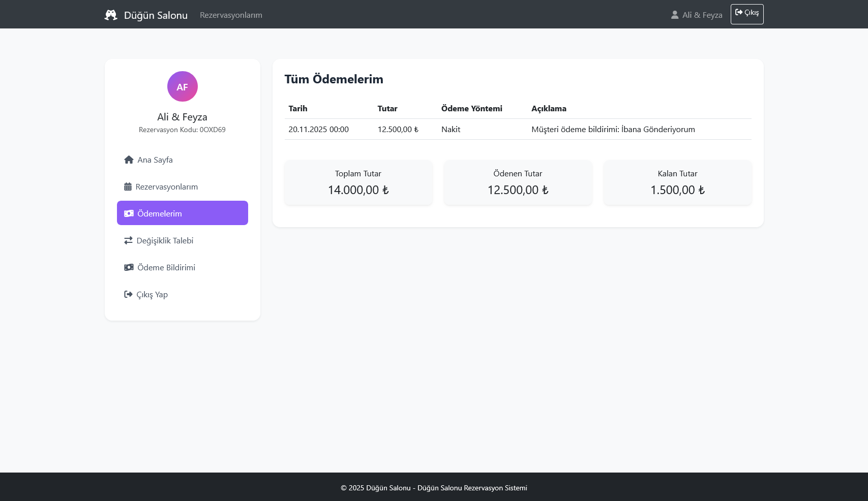Click the 20.11.2025 payment row
This screenshot has width=868, height=501.
click(x=518, y=129)
